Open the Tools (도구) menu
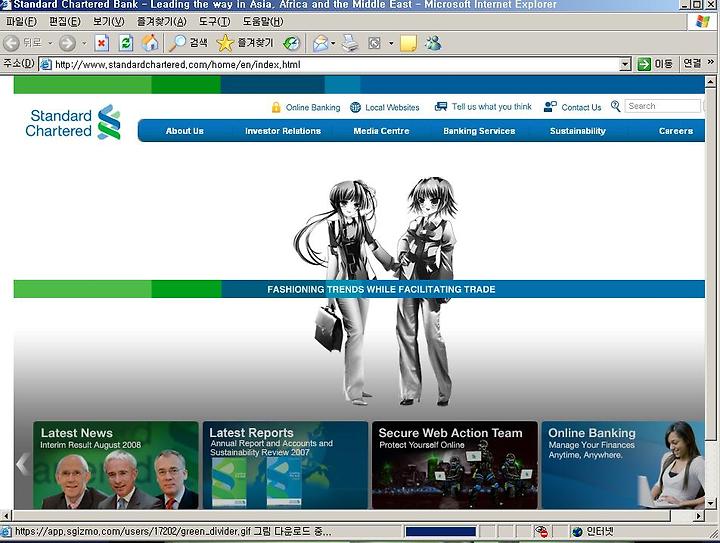 tap(214, 22)
